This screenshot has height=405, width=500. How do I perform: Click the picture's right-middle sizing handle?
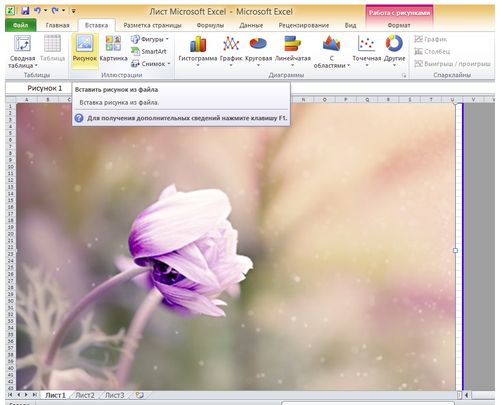(455, 250)
